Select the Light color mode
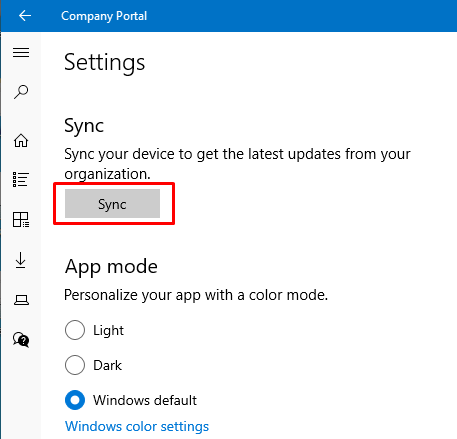Screen dimensions: 457x439 tap(94, 330)
